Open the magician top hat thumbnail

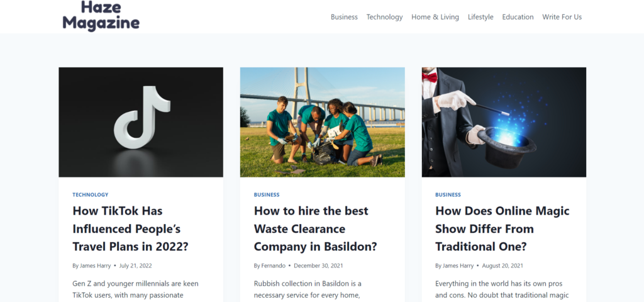click(x=504, y=122)
